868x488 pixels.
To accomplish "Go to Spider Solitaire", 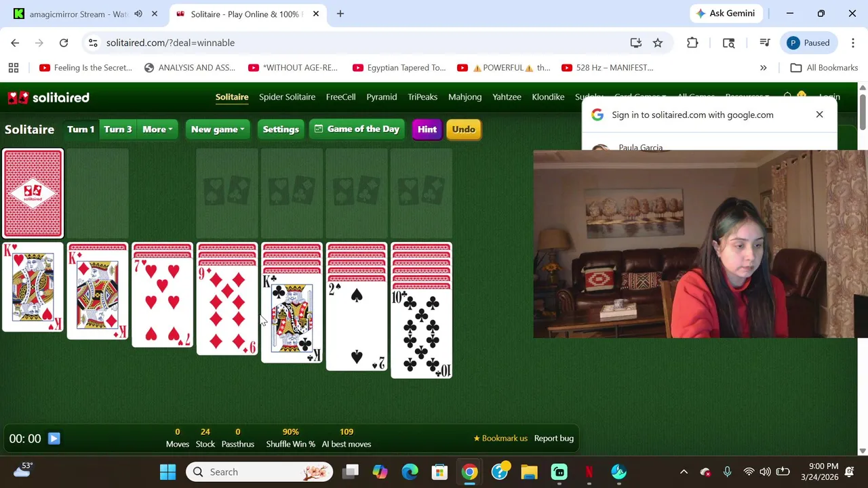I will (287, 97).
